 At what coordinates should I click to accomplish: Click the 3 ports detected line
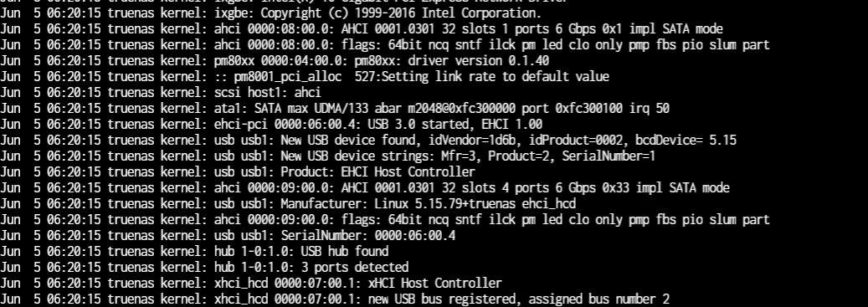pos(204,268)
